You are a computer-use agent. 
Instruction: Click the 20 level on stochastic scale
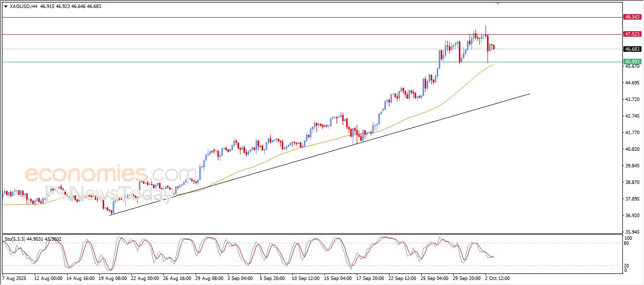(627, 265)
